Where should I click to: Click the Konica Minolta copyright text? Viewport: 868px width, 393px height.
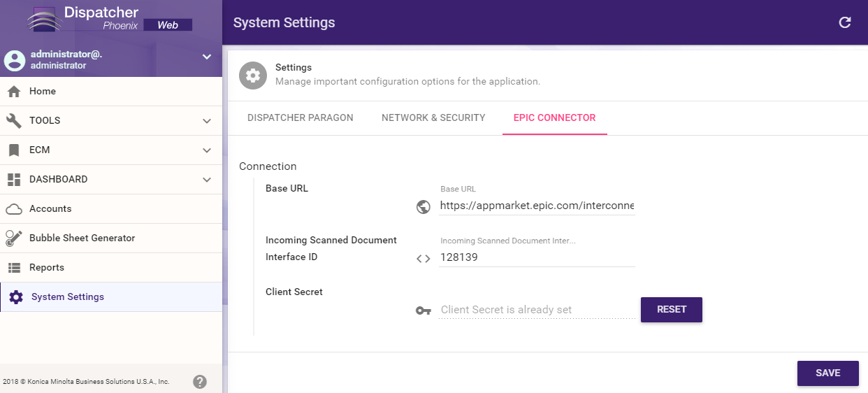pyautogui.click(x=86, y=382)
